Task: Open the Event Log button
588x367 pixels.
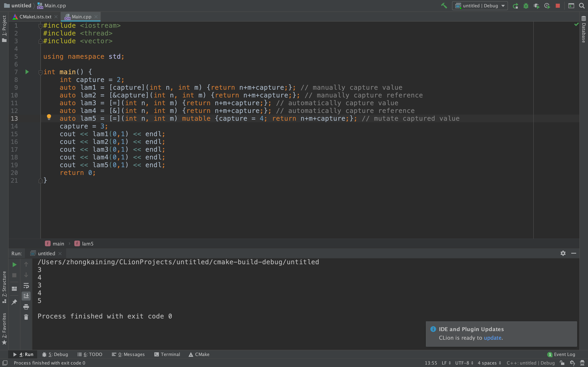Action: tap(561, 354)
